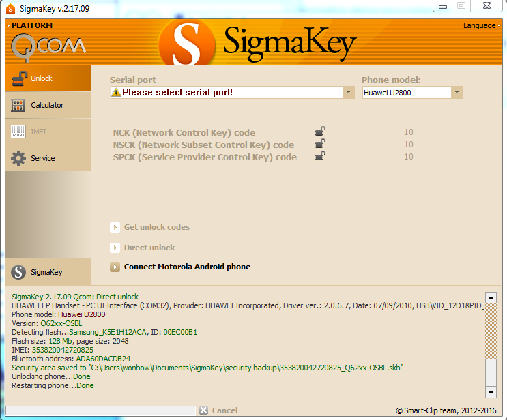Open the Language menu
The width and height of the screenshot is (507, 420).
click(482, 25)
